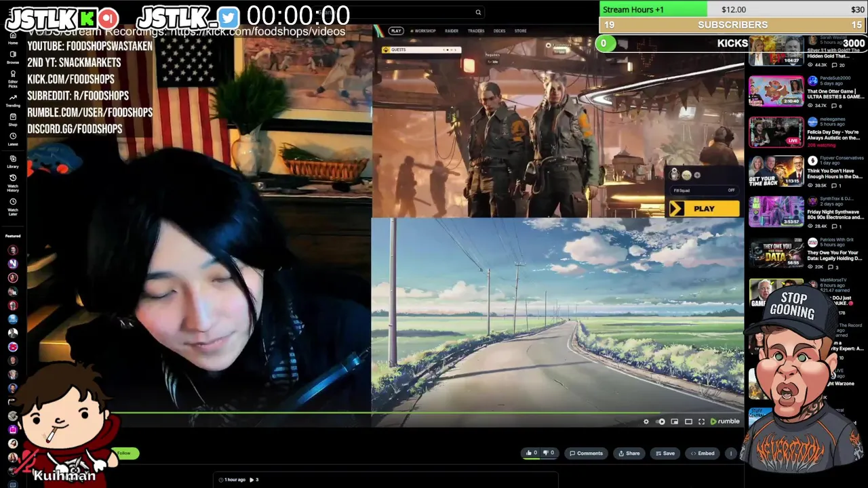Open Browse in the Rumble sidebar
This screenshot has width=868, height=488.
13,57
